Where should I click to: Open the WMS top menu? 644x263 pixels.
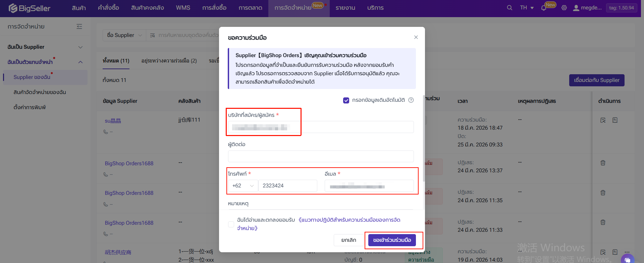[x=183, y=8]
